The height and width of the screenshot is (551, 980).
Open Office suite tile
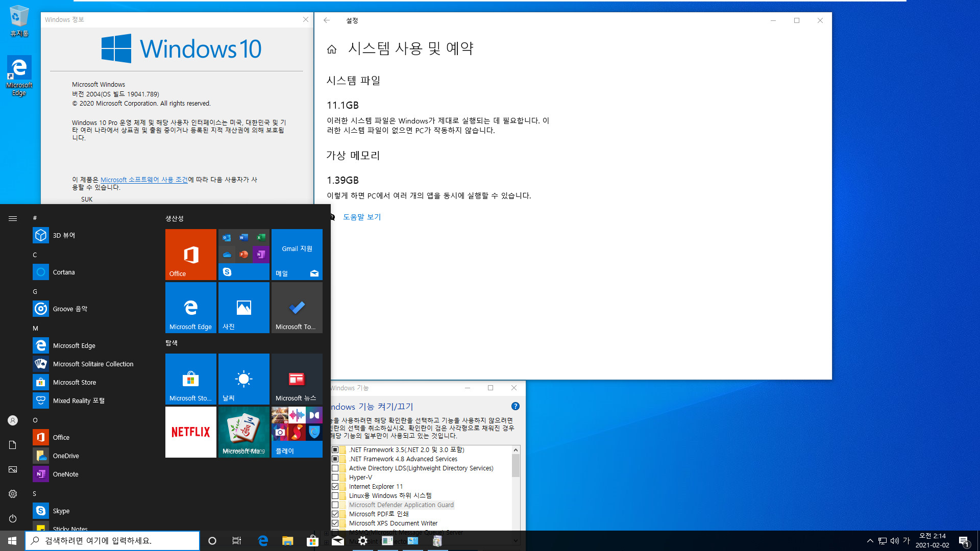coord(190,254)
